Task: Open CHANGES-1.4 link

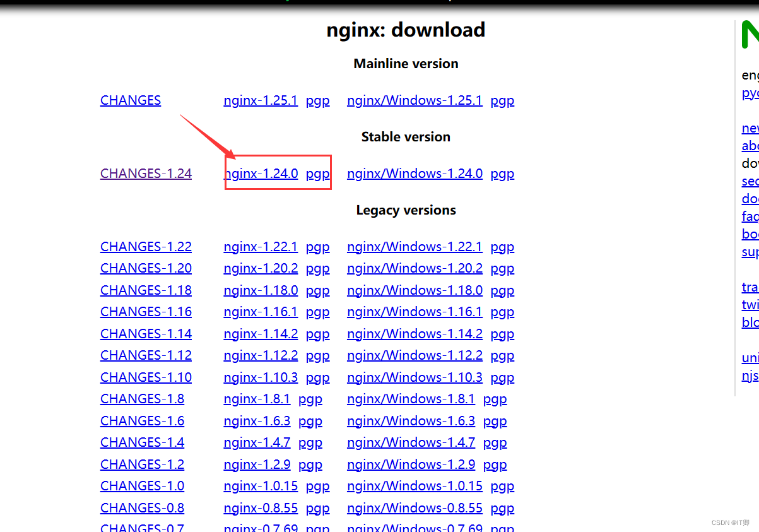Action: pos(142,442)
